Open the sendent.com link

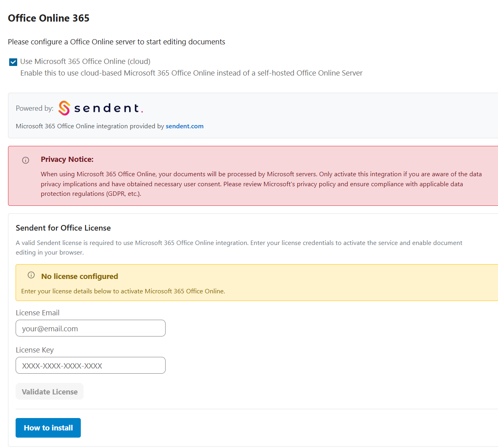click(x=184, y=126)
